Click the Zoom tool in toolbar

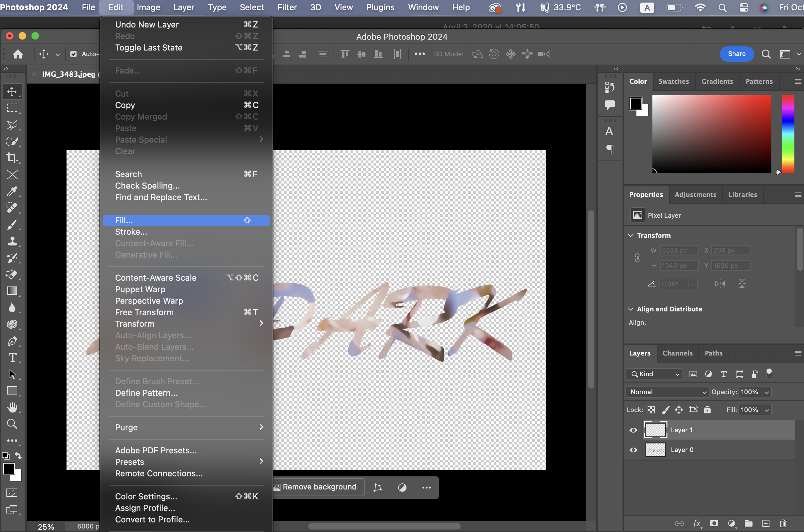tap(12, 424)
